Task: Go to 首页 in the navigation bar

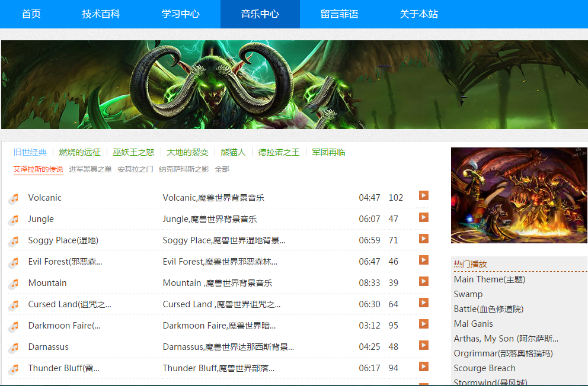Action: click(31, 14)
